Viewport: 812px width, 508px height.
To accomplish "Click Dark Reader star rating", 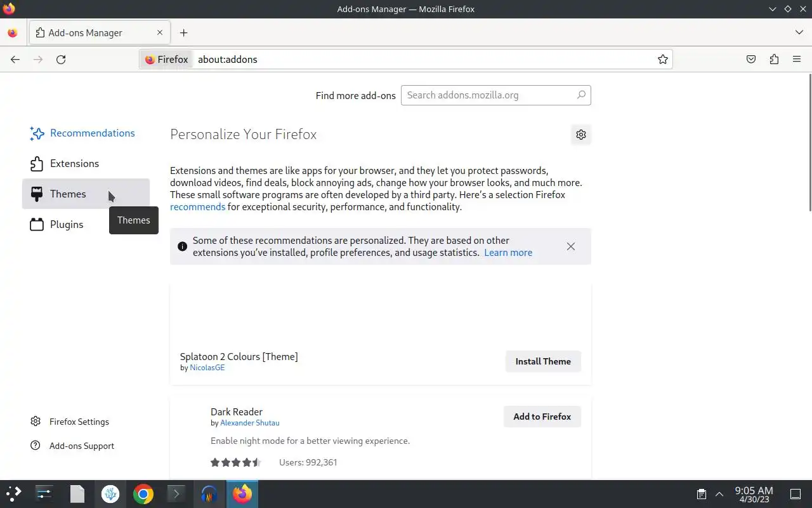I will [x=235, y=462].
